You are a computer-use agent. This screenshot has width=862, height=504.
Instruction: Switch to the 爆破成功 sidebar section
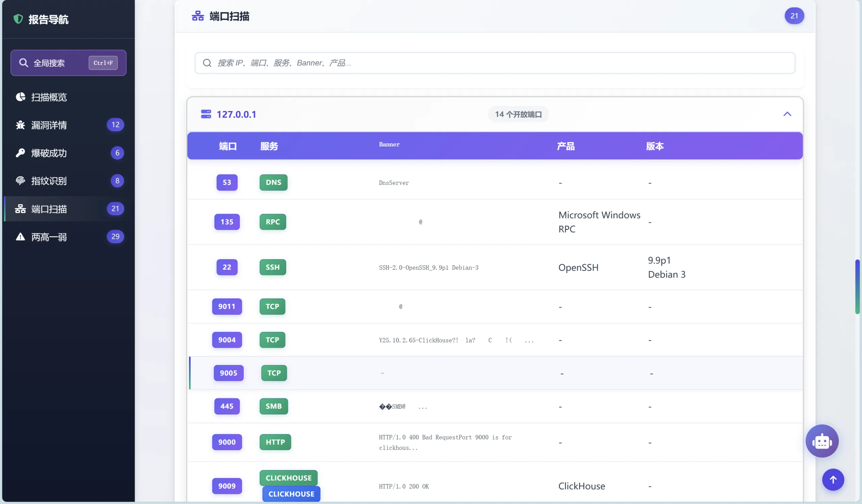point(48,153)
